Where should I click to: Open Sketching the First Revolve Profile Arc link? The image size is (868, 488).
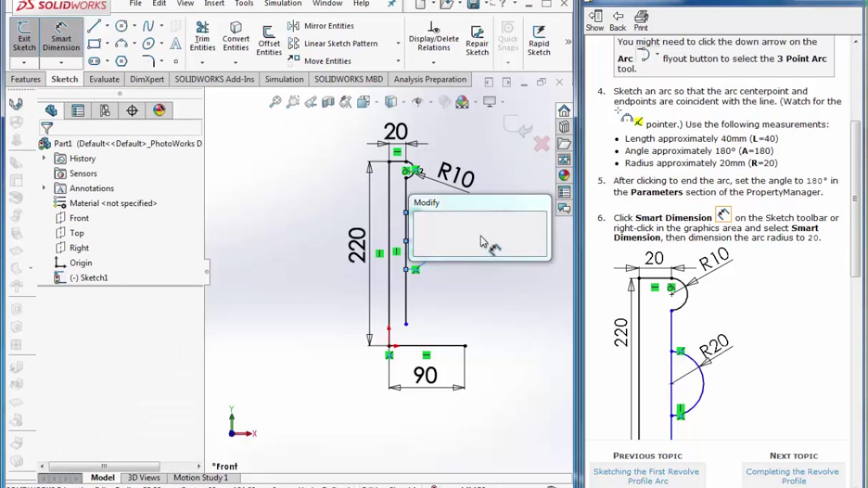(647, 476)
